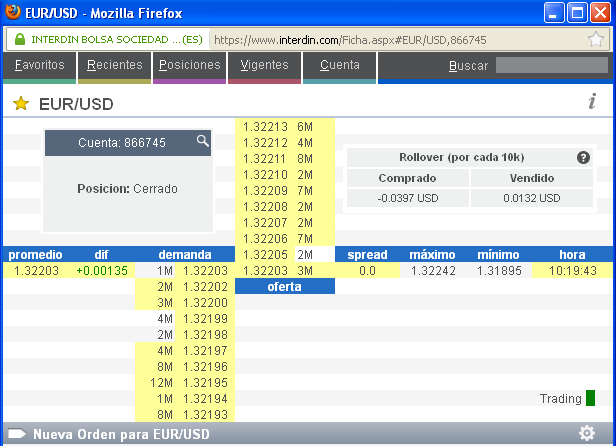Screen dimensions: 616x446
Task: Click the Firefox logo in title bar
Action: click(13, 12)
